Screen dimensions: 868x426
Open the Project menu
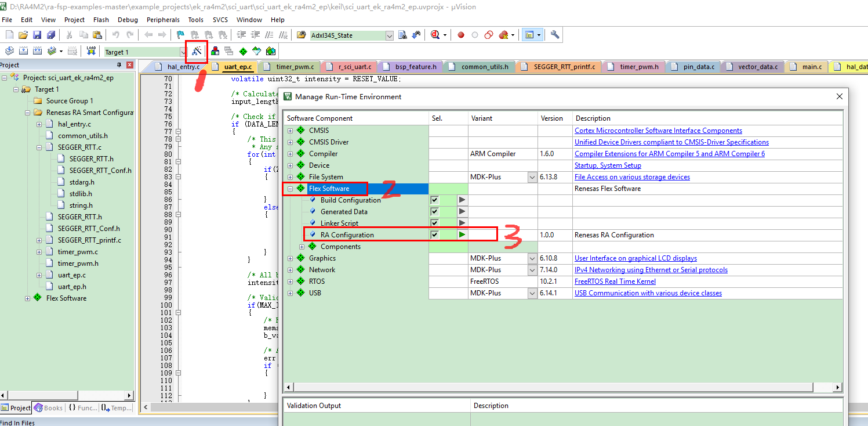(74, 20)
